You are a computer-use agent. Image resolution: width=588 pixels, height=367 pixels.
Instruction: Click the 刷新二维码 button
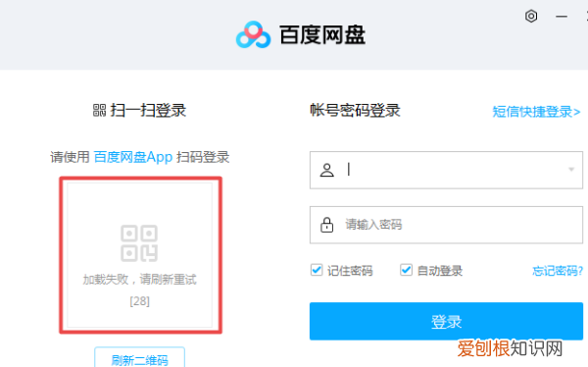point(139,357)
